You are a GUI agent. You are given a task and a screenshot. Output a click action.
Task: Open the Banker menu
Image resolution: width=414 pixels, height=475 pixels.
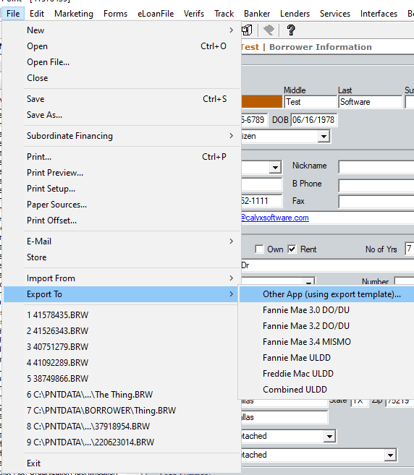click(x=257, y=14)
